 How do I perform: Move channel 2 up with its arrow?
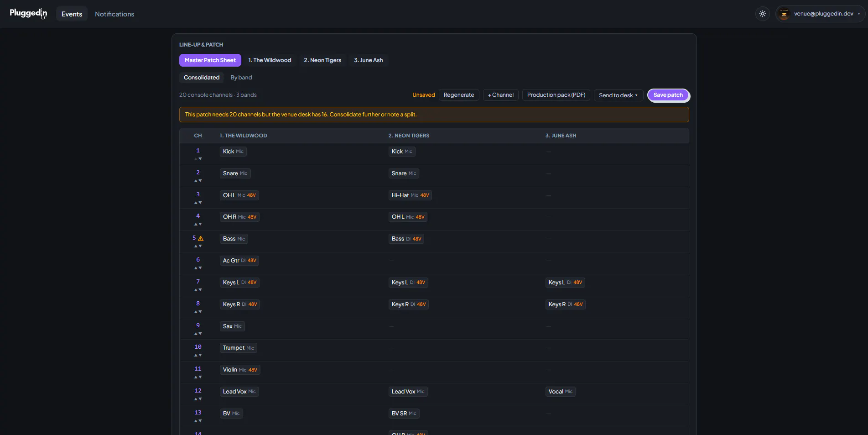(196, 181)
